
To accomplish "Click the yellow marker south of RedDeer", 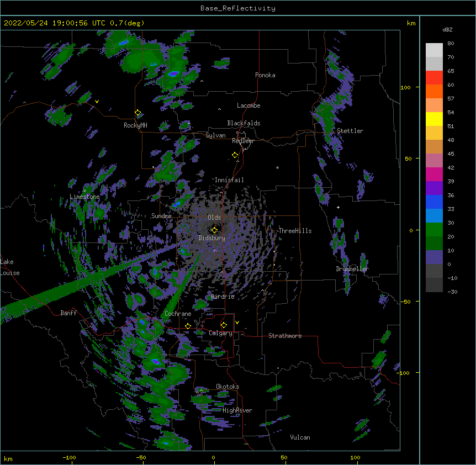I will 235,155.
